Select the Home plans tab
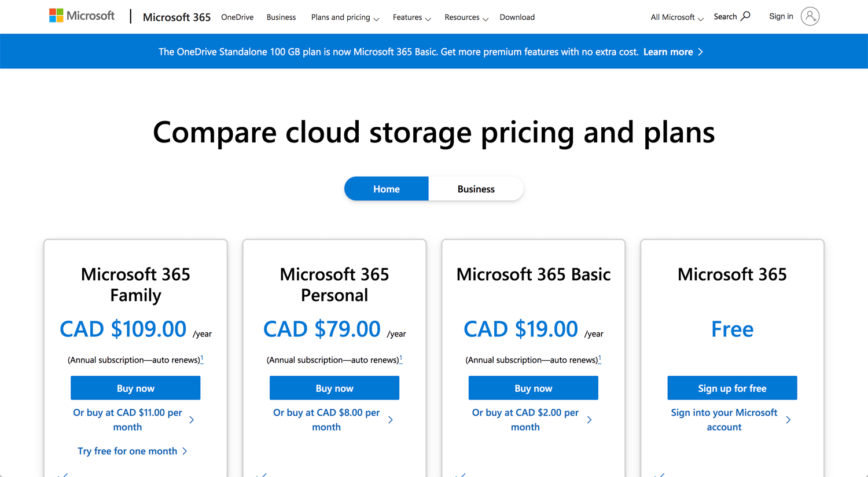This screenshot has height=477, width=868. pyautogui.click(x=387, y=189)
